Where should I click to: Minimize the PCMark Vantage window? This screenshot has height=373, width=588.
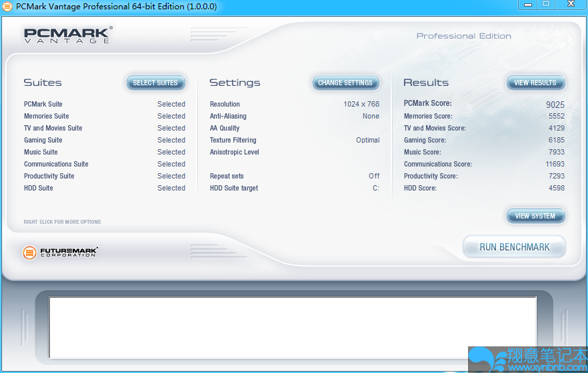click(528, 5)
